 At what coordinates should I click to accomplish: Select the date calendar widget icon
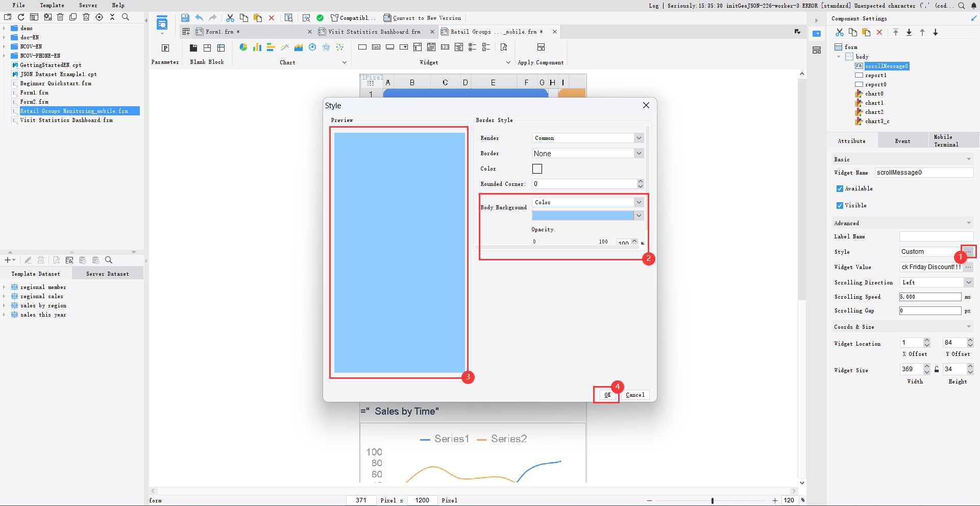tap(431, 47)
